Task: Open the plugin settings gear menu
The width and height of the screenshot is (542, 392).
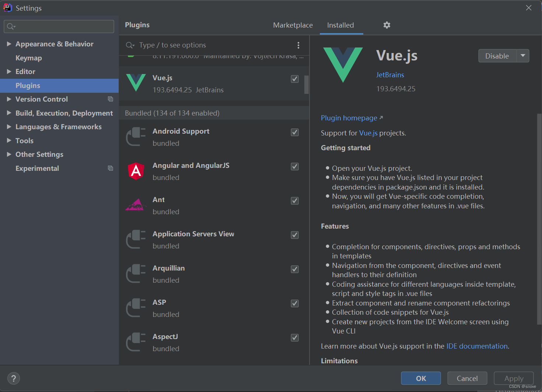Action: click(x=387, y=25)
